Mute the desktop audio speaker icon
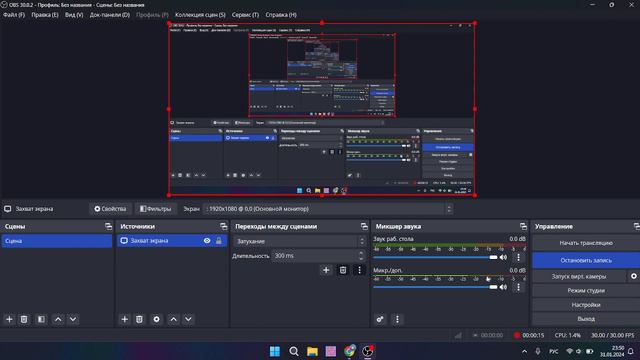 click(x=504, y=257)
